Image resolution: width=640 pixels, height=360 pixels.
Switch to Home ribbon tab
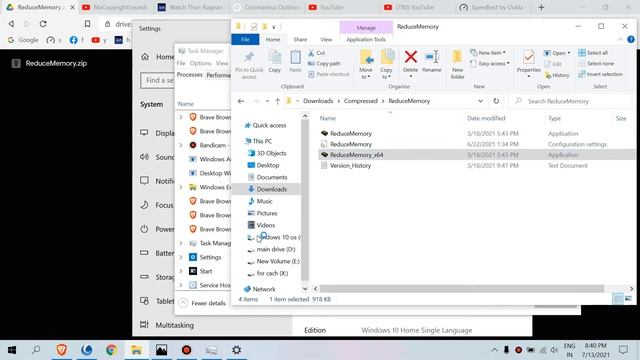pyautogui.click(x=273, y=40)
